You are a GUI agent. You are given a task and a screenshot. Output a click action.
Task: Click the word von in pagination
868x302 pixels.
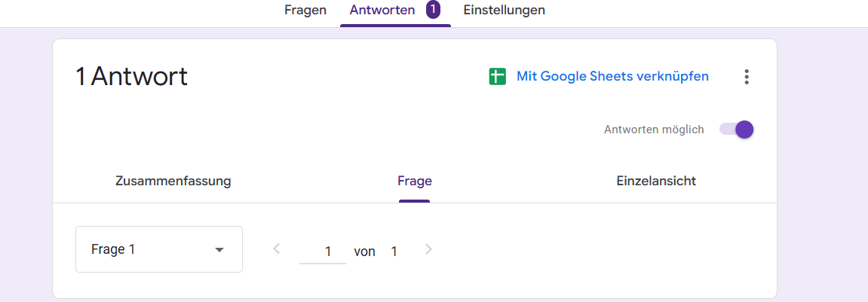(364, 252)
